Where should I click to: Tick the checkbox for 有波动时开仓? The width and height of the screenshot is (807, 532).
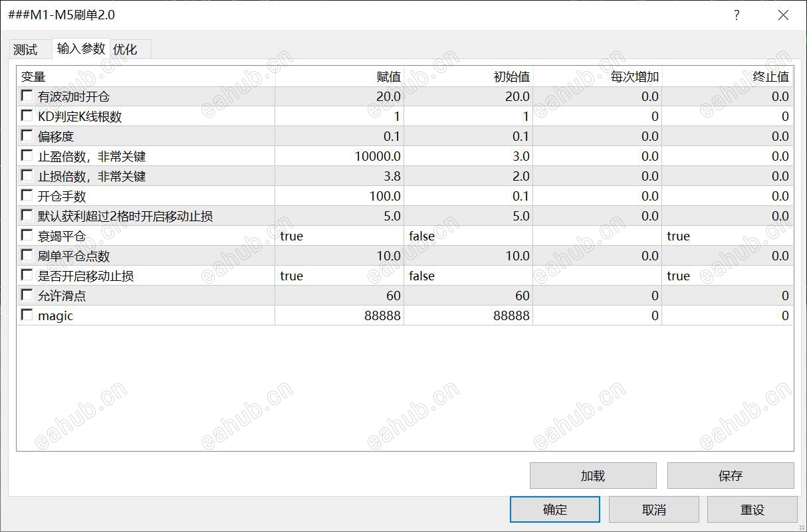pos(27,96)
